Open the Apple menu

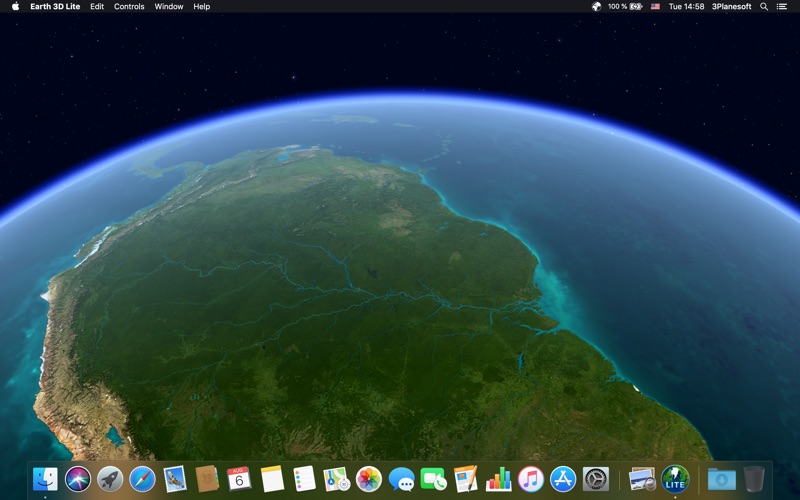15,7
